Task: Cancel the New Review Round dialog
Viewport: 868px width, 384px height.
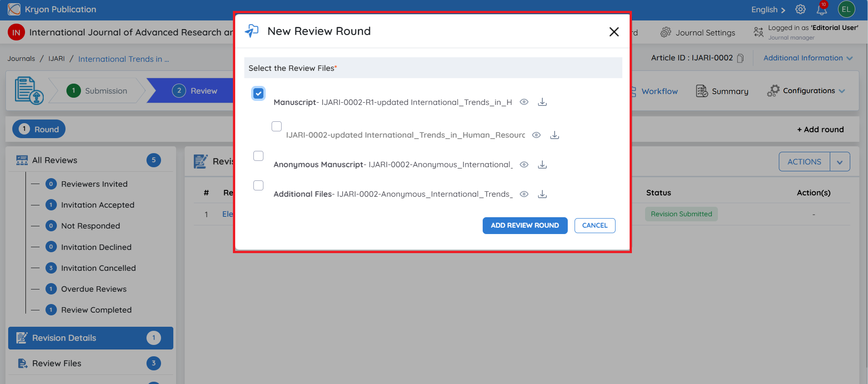Action: pos(595,225)
